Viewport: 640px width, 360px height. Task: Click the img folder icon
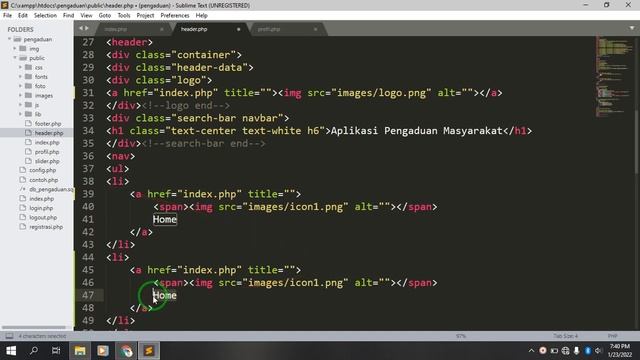pyautogui.click(x=23, y=49)
